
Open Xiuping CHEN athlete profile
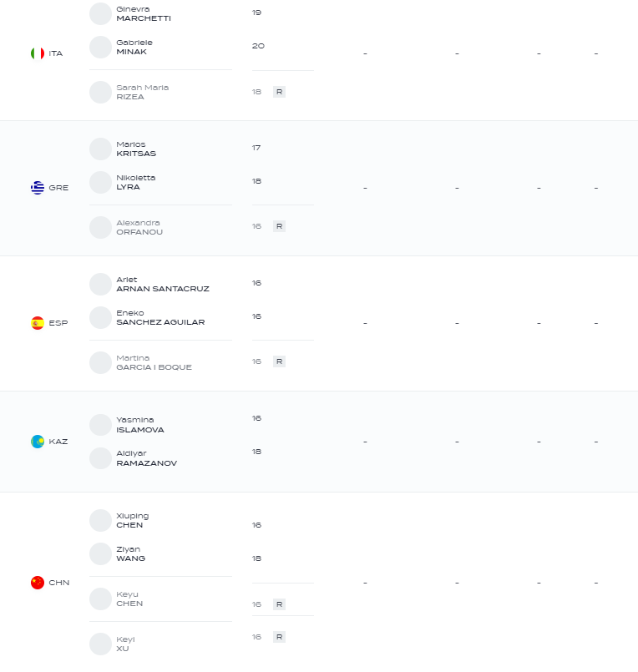(133, 520)
